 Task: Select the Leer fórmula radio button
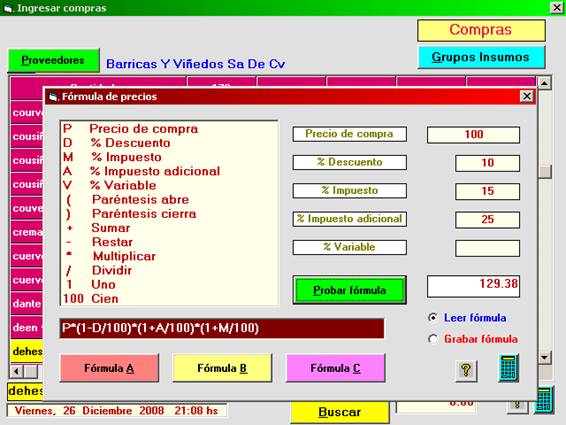click(433, 317)
